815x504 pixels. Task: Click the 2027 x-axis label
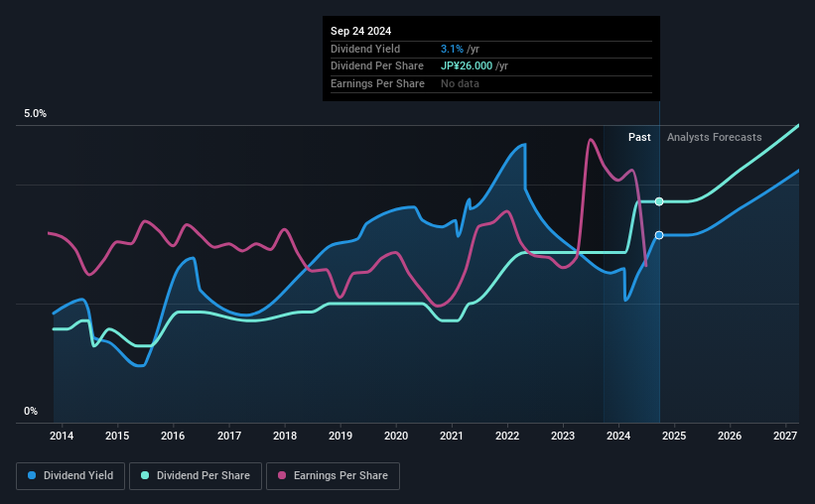tap(785, 436)
